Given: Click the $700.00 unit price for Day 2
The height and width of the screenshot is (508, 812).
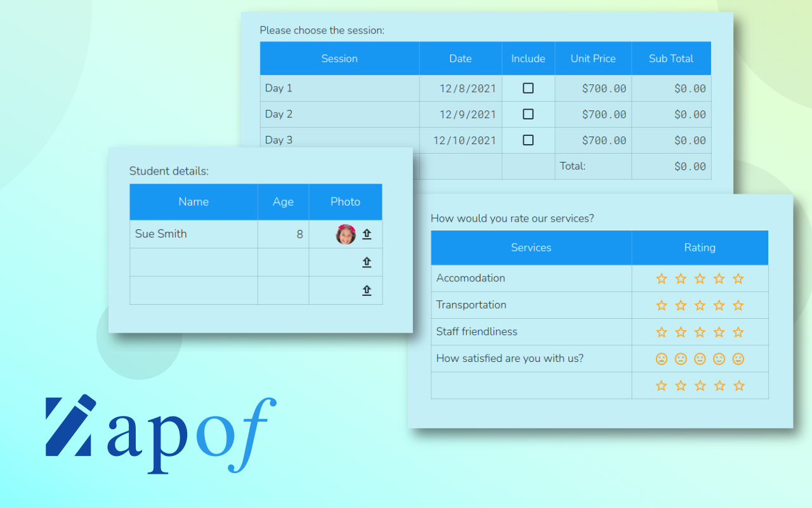Looking at the screenshot, I should (604, 115).
